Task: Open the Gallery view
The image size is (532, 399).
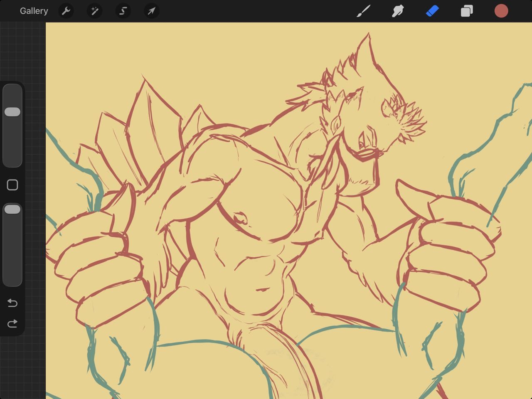Action: pos(34,11)
